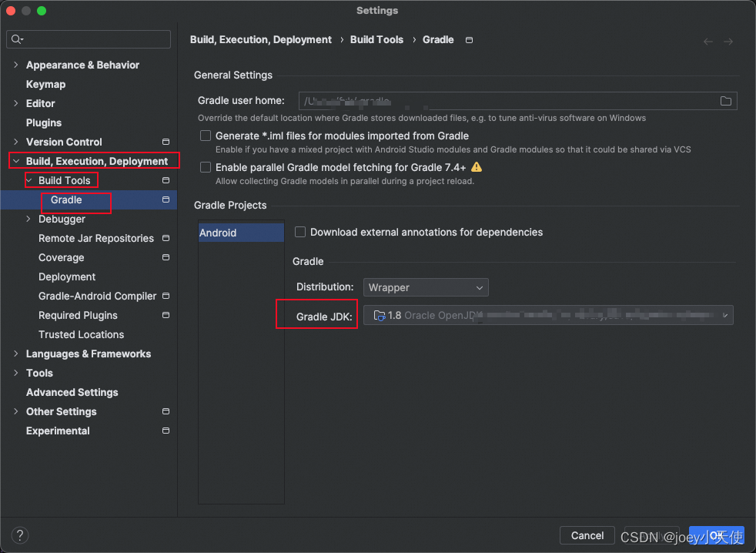Click the project-level icon beside Required Plugins
The width and height of the screenshot is (756, 553).
click(166, 315)
